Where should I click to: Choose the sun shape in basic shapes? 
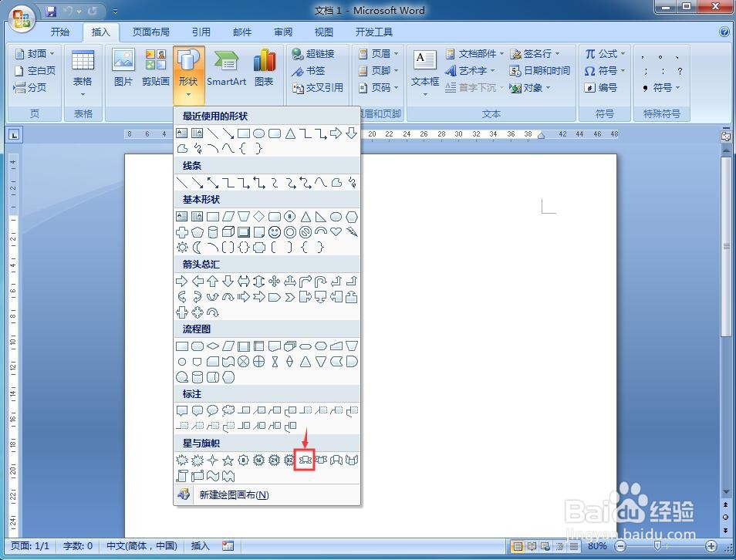click(x=181, y=248)
